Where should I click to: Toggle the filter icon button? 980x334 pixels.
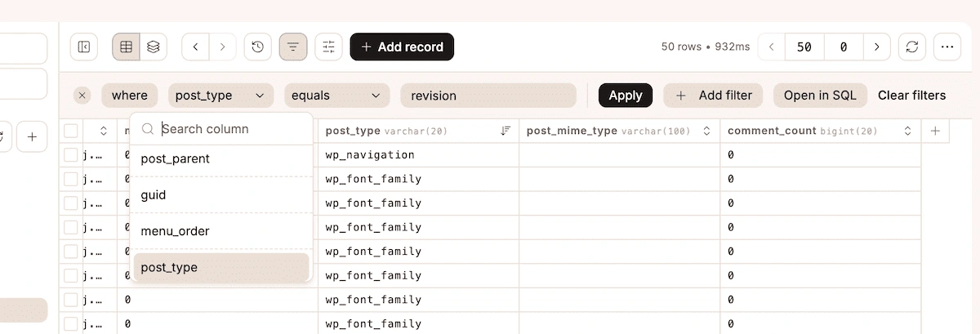point(293,47)
